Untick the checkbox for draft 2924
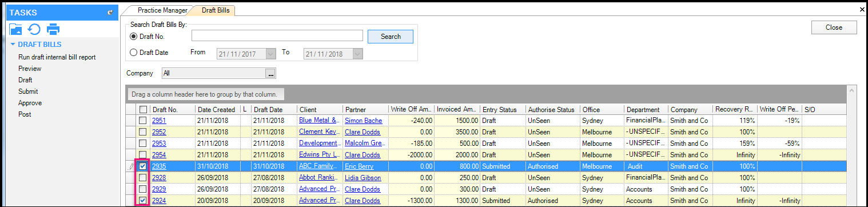The image size is (868, 207). click(x=142, y=201)
